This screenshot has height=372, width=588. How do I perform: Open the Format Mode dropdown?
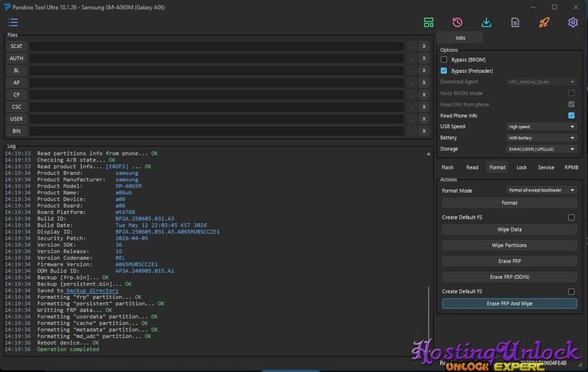coord(541,190)
